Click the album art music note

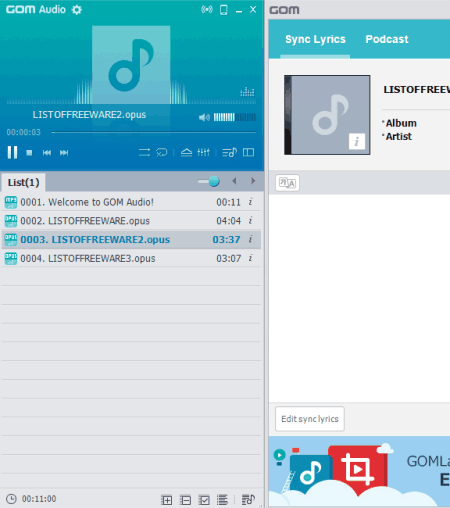[x=131, y=65]
